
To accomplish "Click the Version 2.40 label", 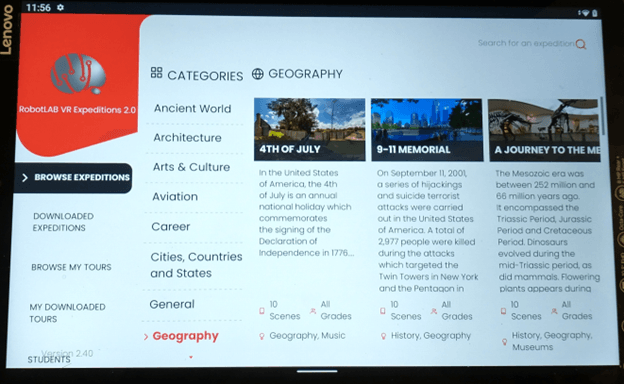I will click(x=67, y=353).
